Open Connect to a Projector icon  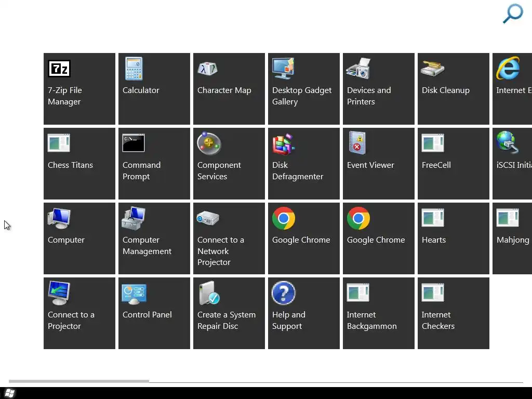pos(59,293)
